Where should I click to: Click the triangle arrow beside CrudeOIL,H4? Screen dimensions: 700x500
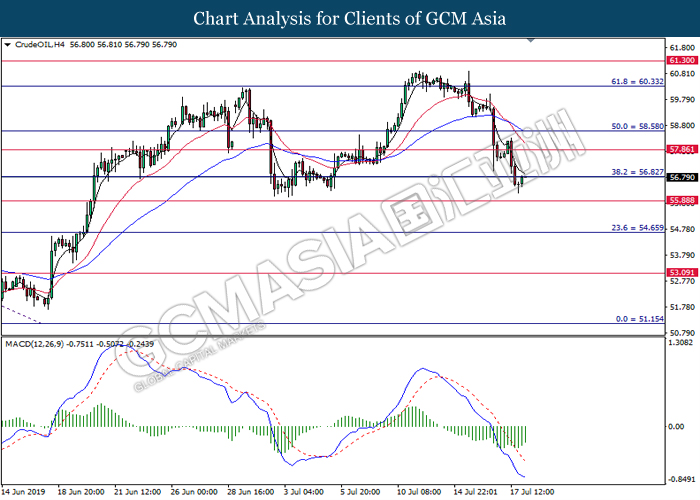8,45
